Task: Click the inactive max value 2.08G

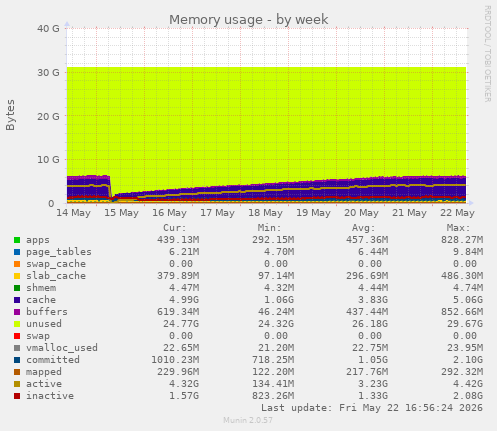Action: pos(468,396)
